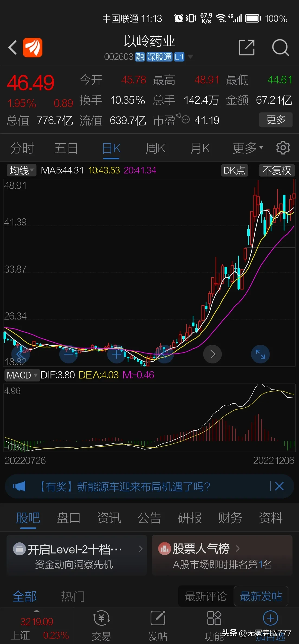Tap the end date 20221206
Image resolution: width=299 pixels, height=644 pixels.
tap(274, 460)
